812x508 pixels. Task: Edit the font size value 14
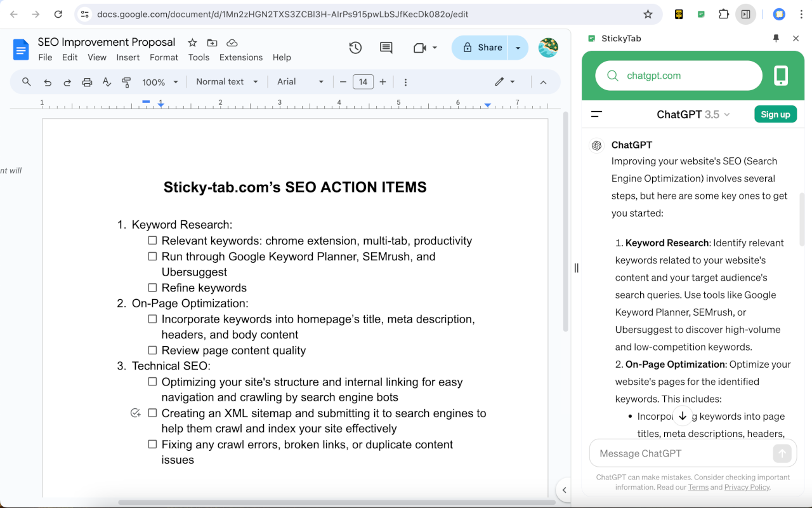(363, 82)
